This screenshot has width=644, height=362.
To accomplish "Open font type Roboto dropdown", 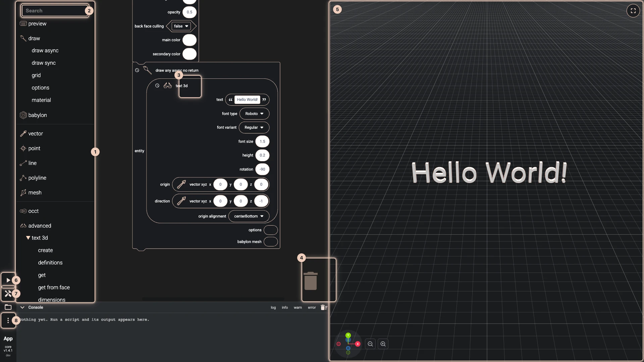I will pyautogui.click(x=254, y=114).
